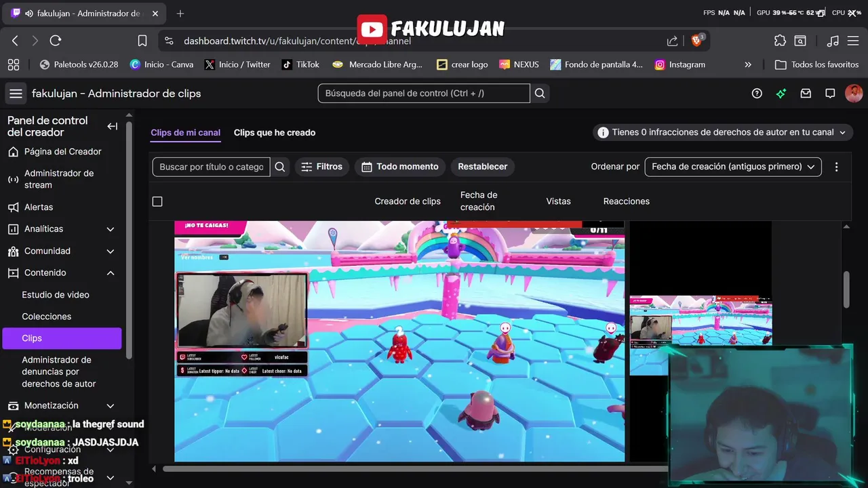Open the green sparkle updates icon

tap(781, 94)
